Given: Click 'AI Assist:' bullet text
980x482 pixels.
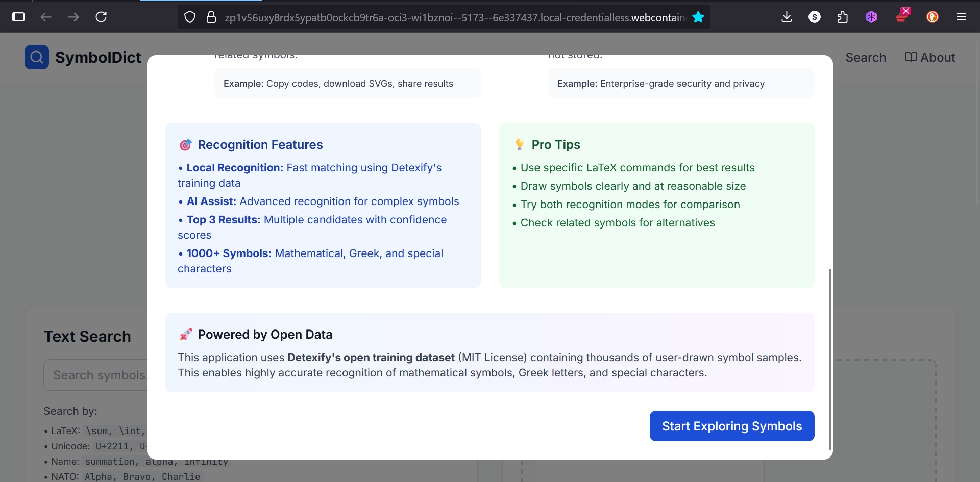Looking at the screenshot, I should coord(211,201).
